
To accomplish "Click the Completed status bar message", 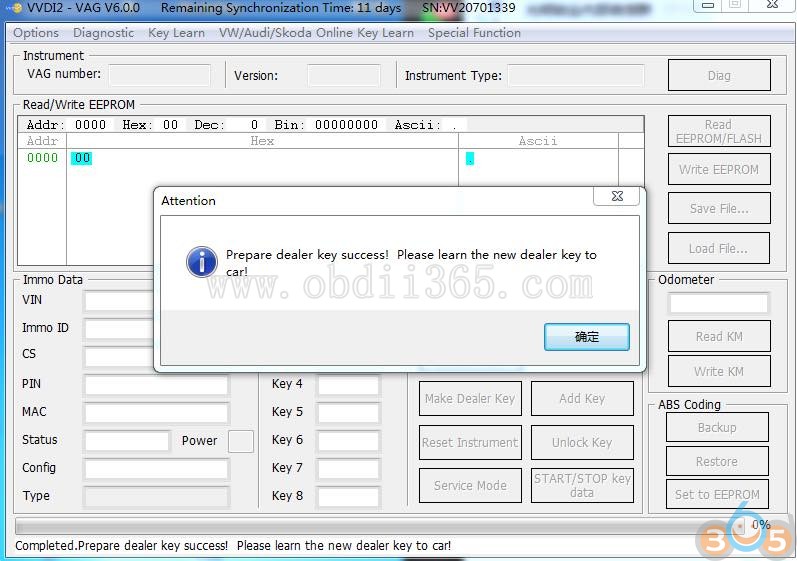I will [233, 546].
